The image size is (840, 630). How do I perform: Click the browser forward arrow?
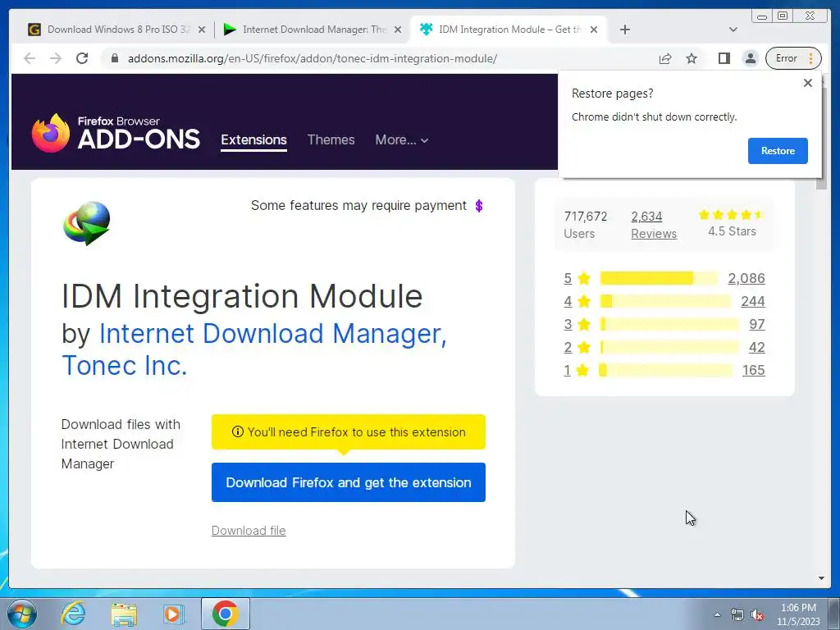coord(56,58)
